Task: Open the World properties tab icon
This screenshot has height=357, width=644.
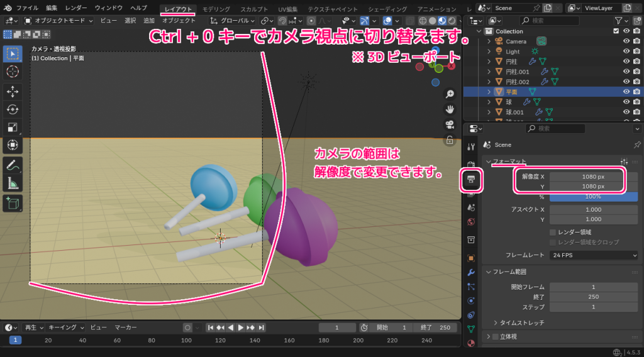Action: 471,222
